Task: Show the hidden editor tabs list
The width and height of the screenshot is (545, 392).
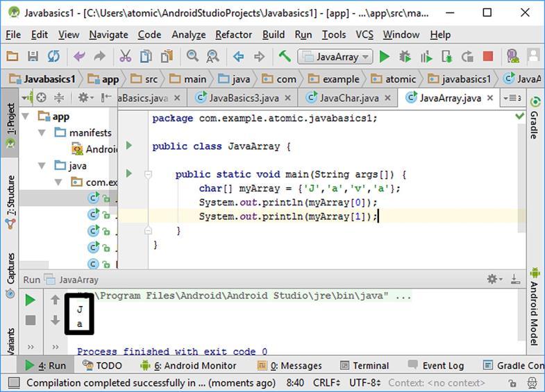Action: 512,98
